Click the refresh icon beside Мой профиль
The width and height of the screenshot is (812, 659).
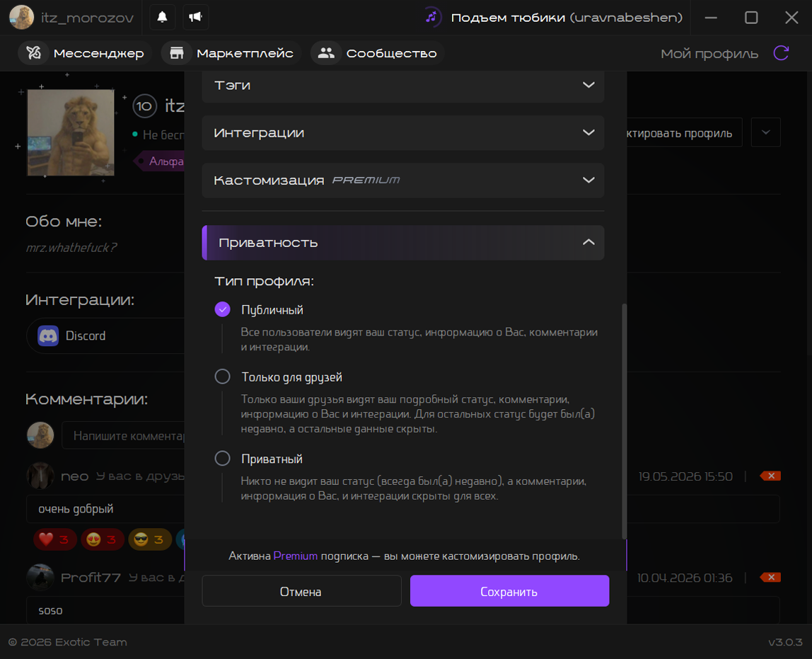[781, 53]
